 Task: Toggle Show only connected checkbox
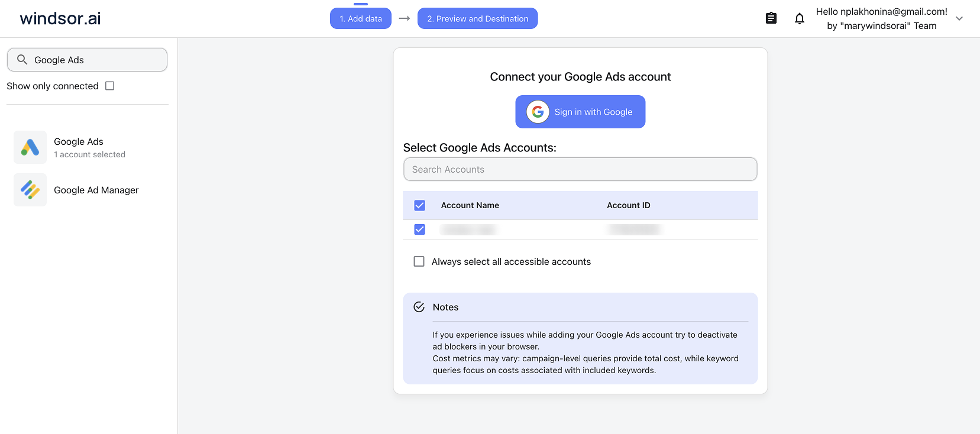[110, 86]
